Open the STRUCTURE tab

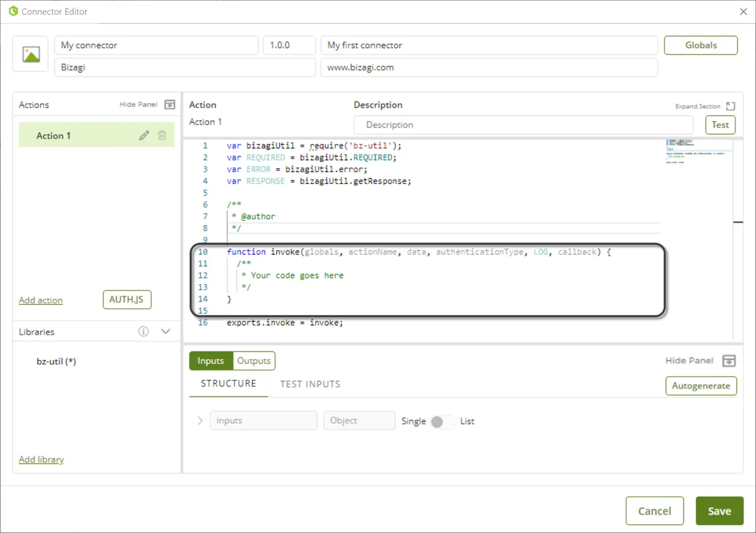pos(229,384)
